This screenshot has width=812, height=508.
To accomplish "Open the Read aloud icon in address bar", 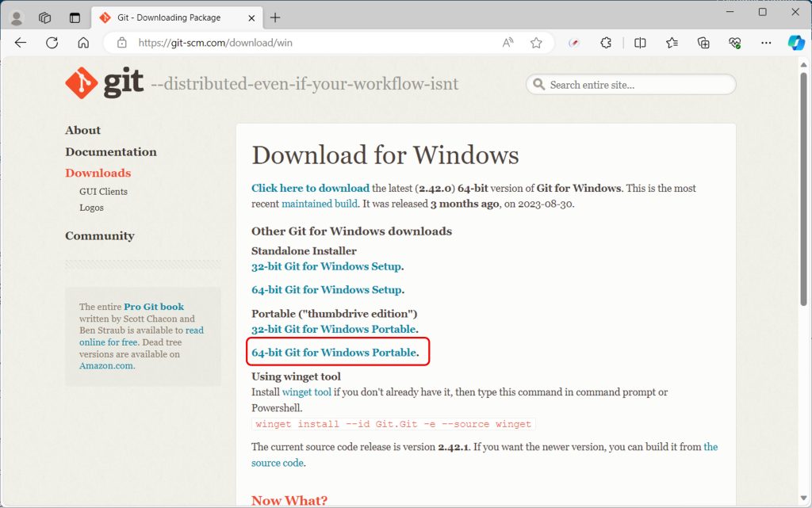I will [x=507, y=43].
